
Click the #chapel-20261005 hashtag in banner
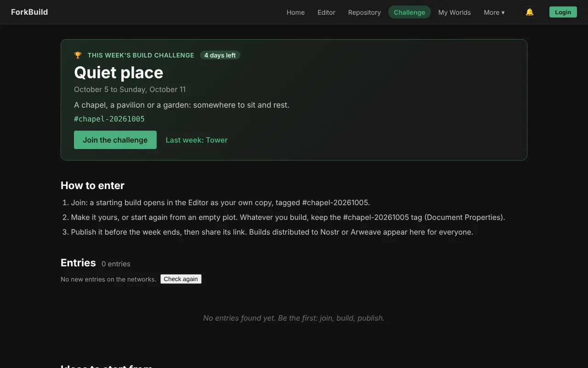(109, 119)
